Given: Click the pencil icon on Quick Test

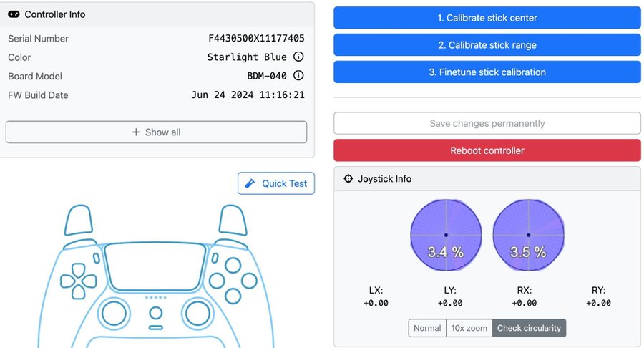Looking at the screenshot, I should 250,183.
